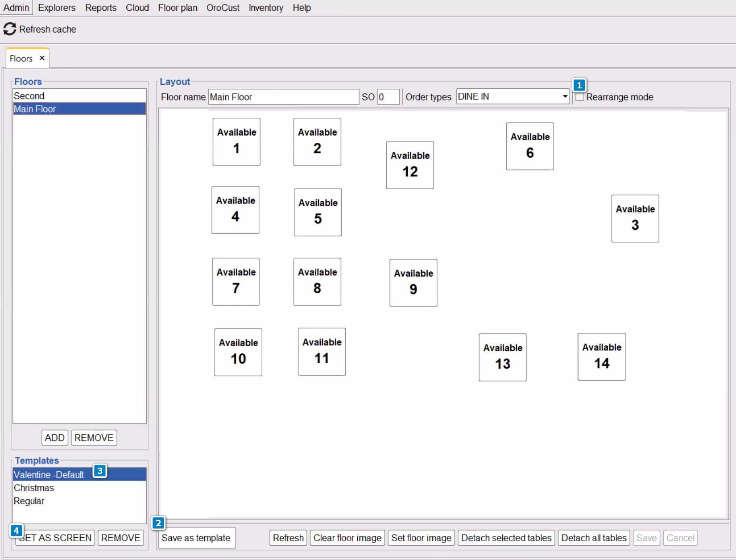Click the ADD floor button
This screenshot has width=736, height=560.
click(54, 438)
